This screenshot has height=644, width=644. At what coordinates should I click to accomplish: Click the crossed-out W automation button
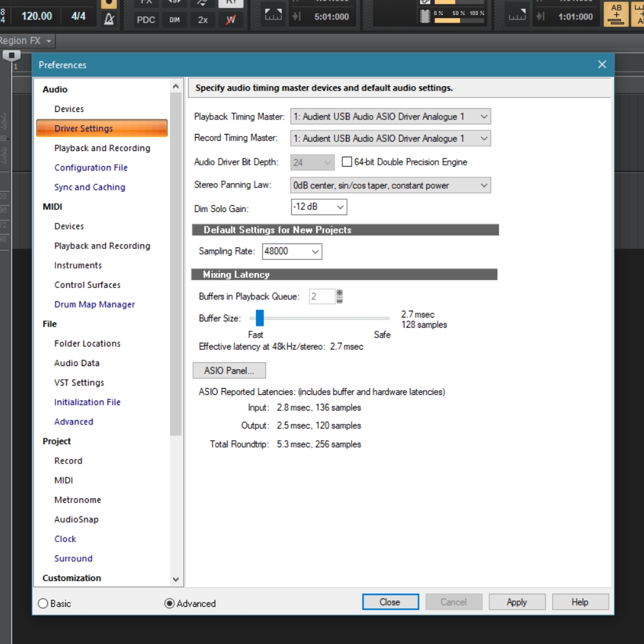(x=231, y=19)
